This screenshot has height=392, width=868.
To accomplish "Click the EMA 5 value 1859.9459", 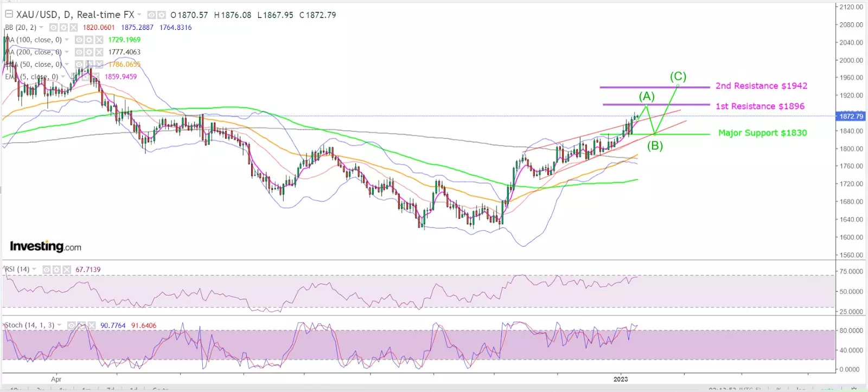I will click(120, 77).
